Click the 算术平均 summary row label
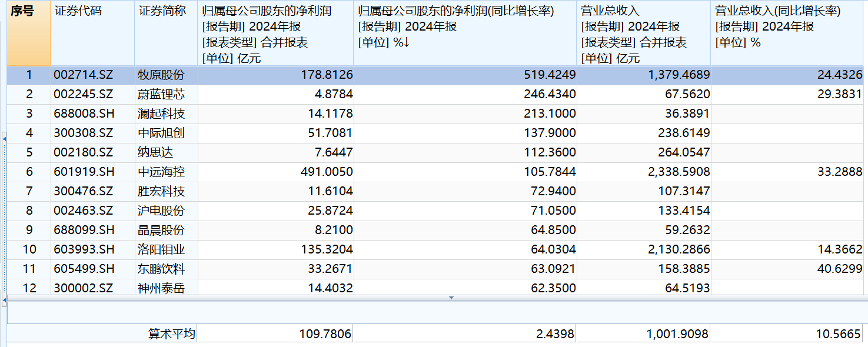Viewport: 868px width, 347px height. tap(171, 334)
